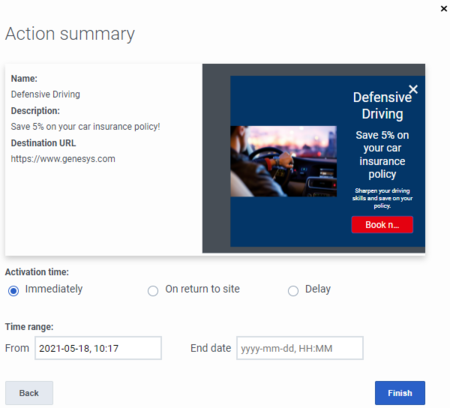The height and width of the screenshot is (408, 450).
Task: Click the red Book now button
Action: (382, 225)
